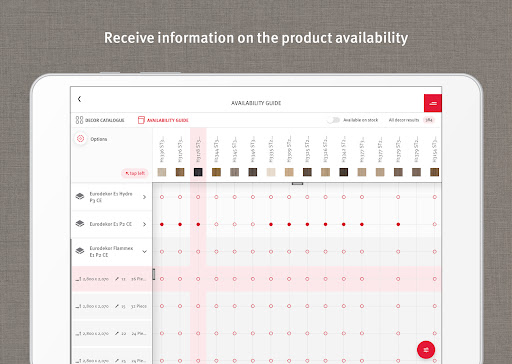Select the Availability Guide tab
The width and height of the screenshot is (512, 364).
(x=163, y=120)
